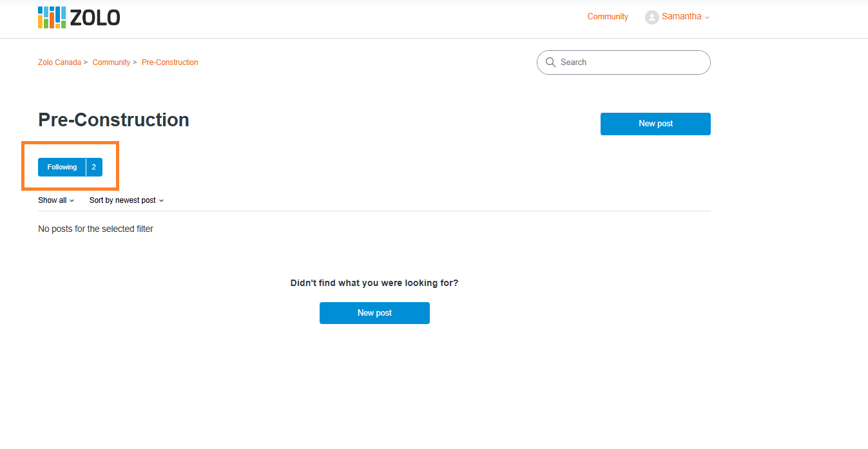Select the Pre-Construction page heading
Image resolution: width=868 pixels, height=449 pixels.
point(113,120)
